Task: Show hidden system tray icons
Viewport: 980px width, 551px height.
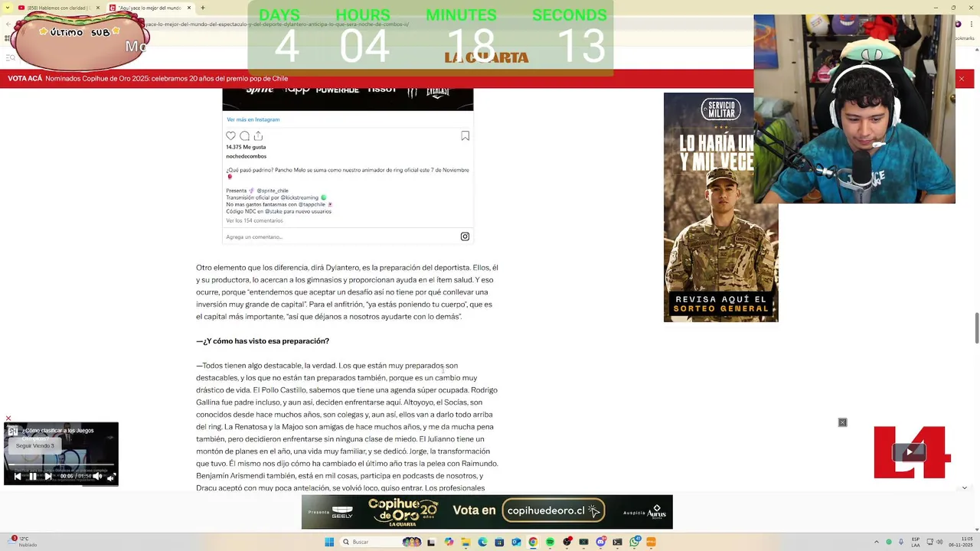Action: (x=877, y=542)
